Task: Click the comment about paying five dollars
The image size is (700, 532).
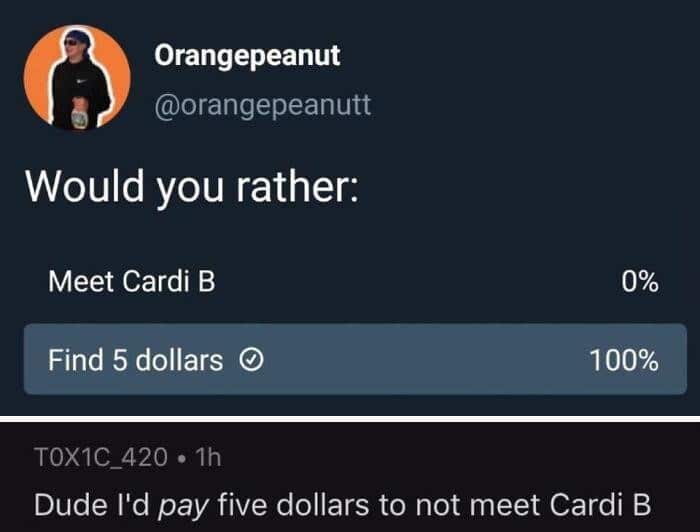Action: click(342, 505)
